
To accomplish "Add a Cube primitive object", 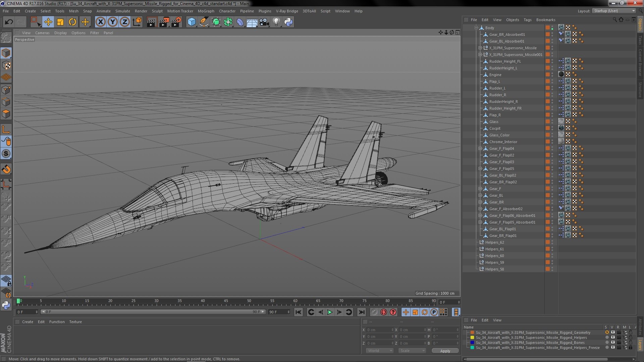I will tap(192, 22).
